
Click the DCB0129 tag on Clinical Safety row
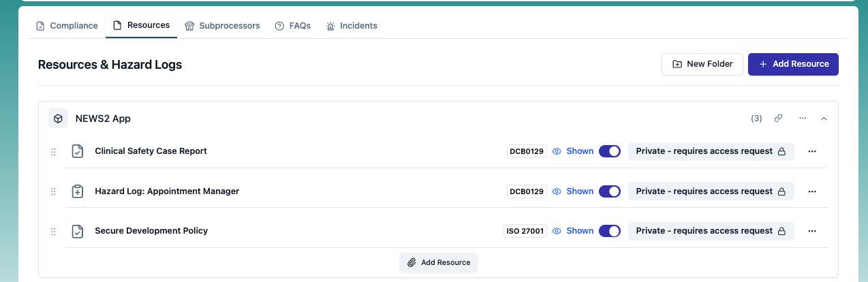527,151
